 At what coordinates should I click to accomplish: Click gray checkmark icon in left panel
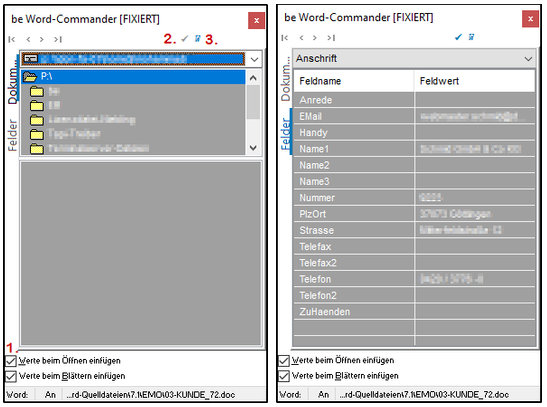tap(185, 39)
